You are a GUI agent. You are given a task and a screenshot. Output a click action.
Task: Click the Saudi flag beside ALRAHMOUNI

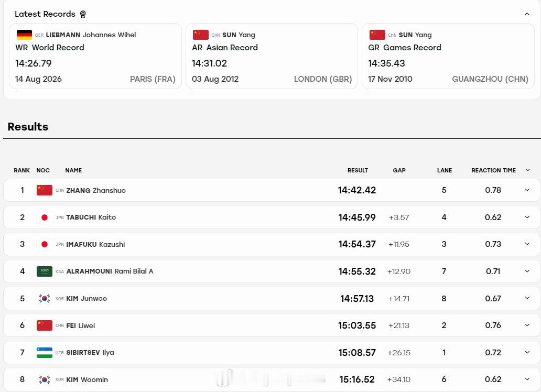click(x=45, y=271)
